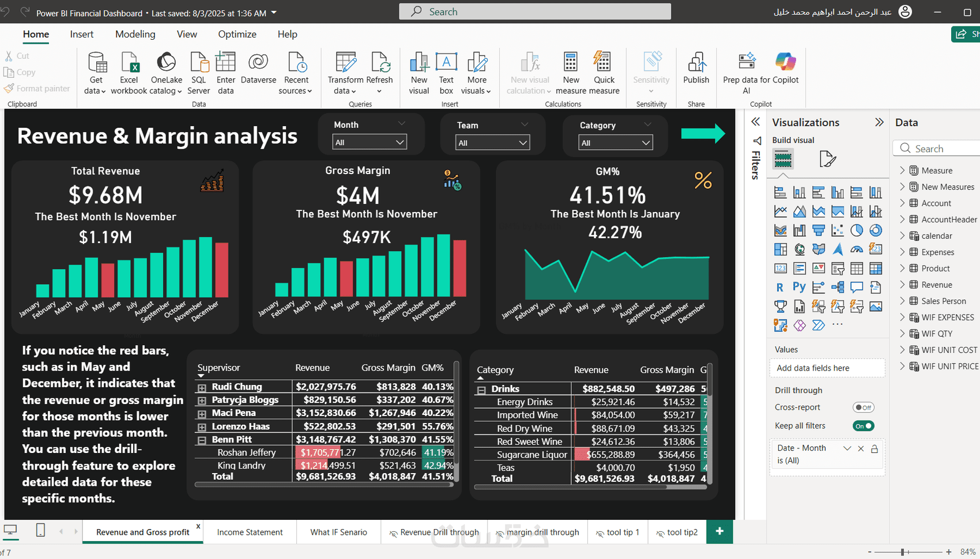
Task: Choose the Line chart visual
Action: (780, 211)
